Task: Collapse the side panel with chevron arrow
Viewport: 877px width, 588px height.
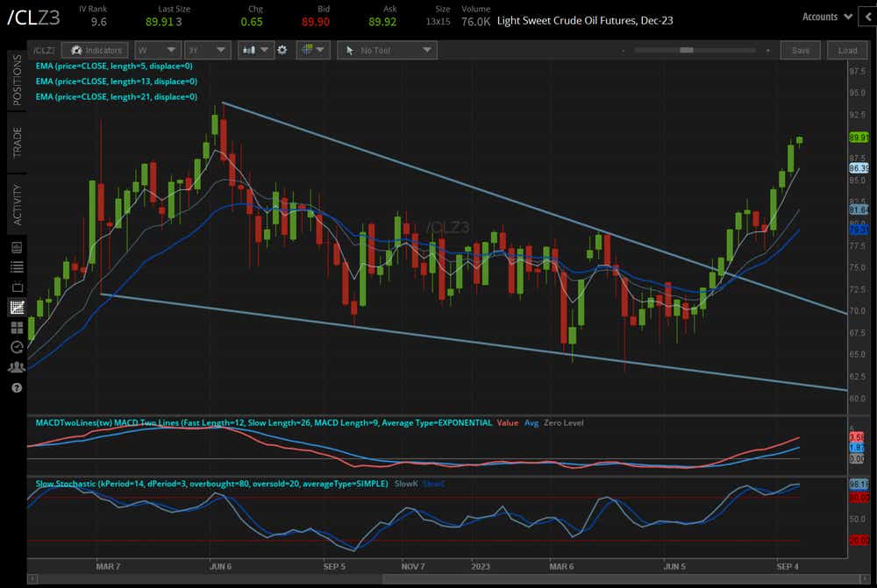Action: (869, 17)
